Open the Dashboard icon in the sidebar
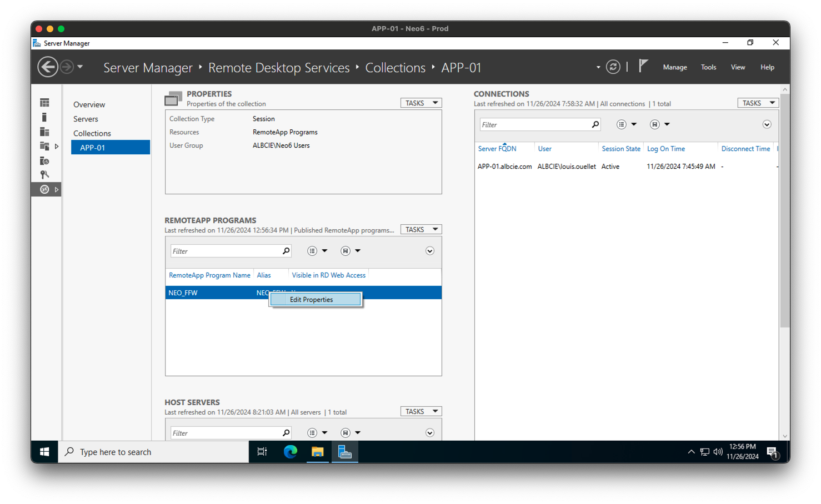This screenshot has width=821, height=504. tap(44, 102)
